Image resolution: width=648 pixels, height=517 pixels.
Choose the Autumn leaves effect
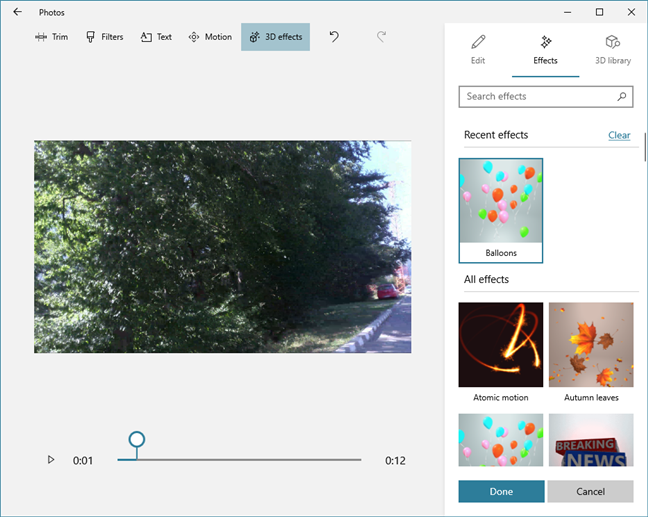[591, 352]
